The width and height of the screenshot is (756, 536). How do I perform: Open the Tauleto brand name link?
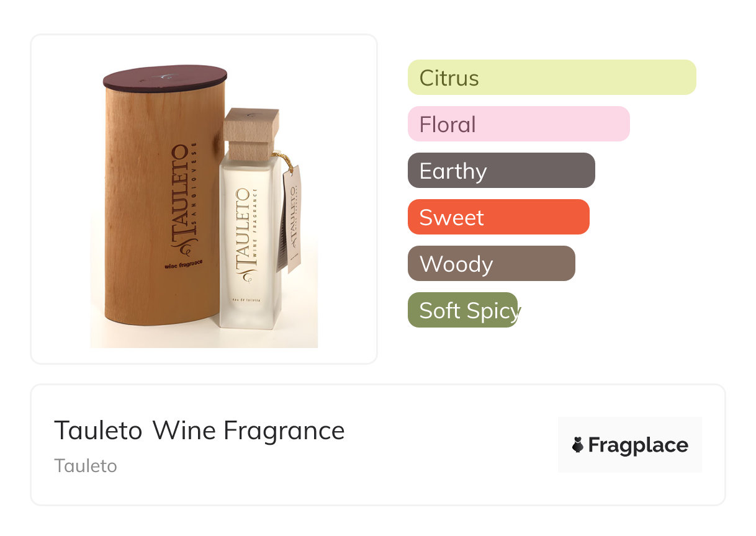pyautogui.click(x=86, y=465)
